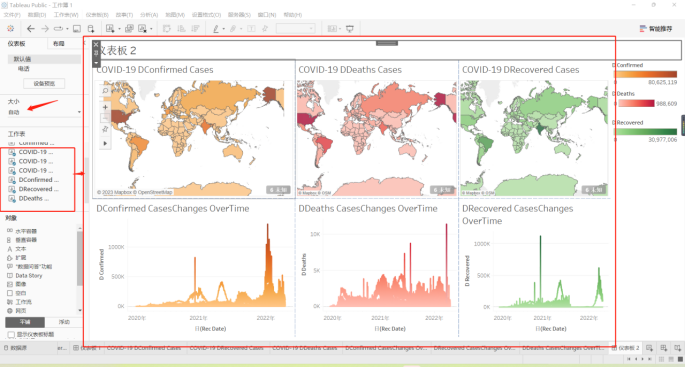This screenshot has height=368, width=686.
Task: Click the Objects list vertical scrollbar
Action: coord(80,258)
